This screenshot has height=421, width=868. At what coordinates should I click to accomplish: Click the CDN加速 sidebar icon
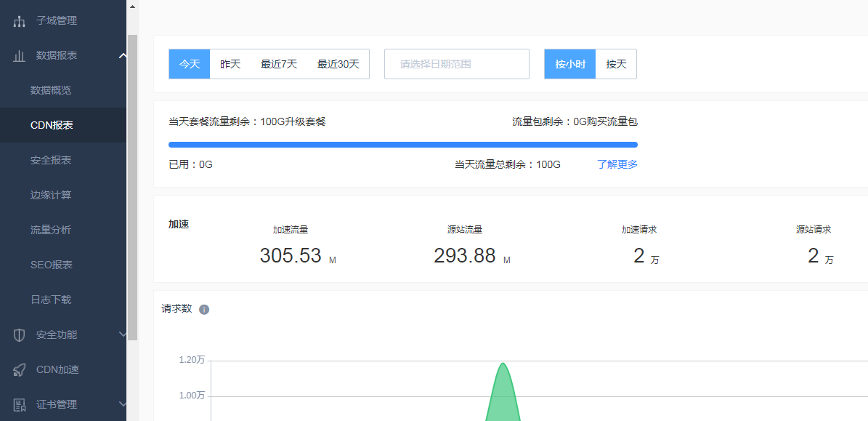(x=20, y=369)
